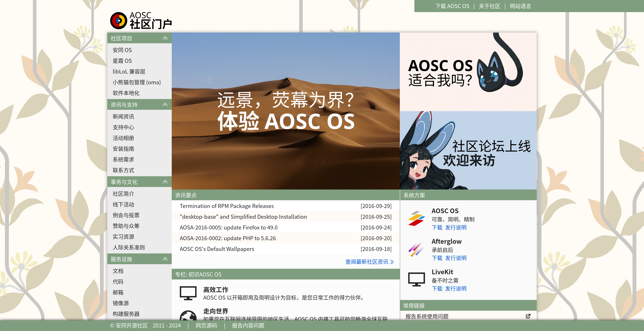Viewport: 644px width, 331px height.
Task: Click the external-link icon beside 报告系统使用问题
Action: coord(528,316)
